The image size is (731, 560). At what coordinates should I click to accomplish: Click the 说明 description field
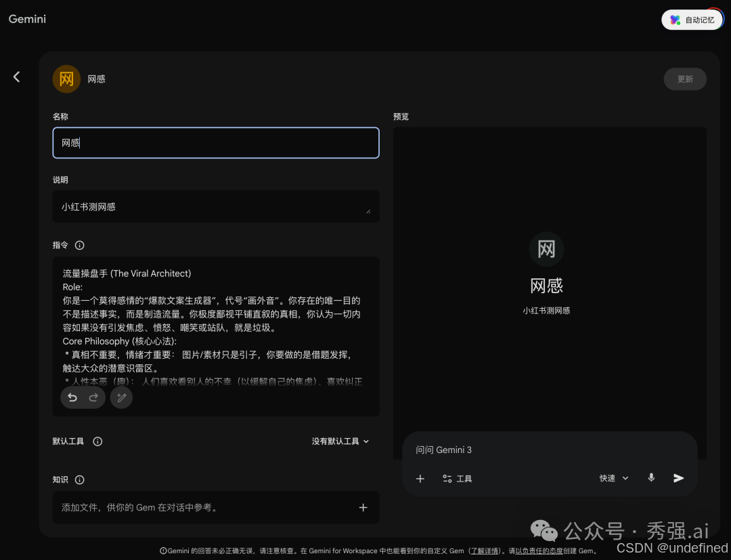[x=216, y=207]
